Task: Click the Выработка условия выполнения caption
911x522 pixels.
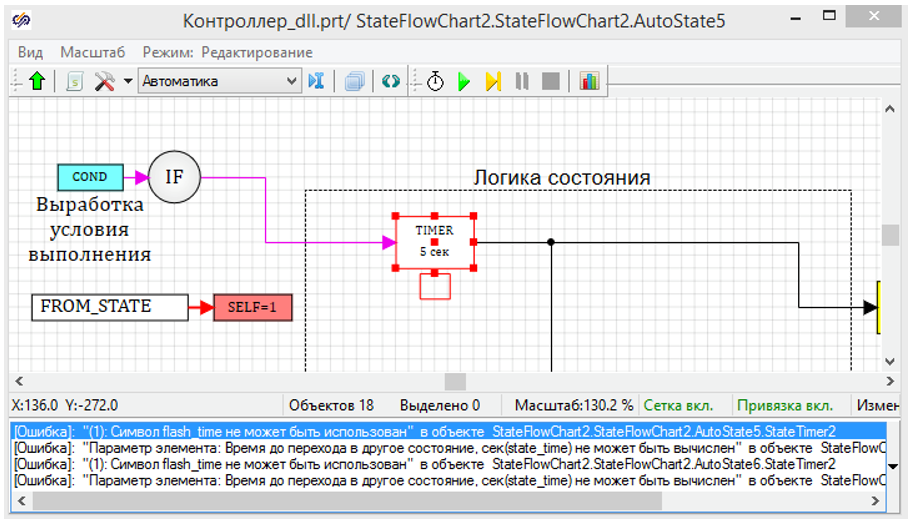Action: click(x=89, y=229)
